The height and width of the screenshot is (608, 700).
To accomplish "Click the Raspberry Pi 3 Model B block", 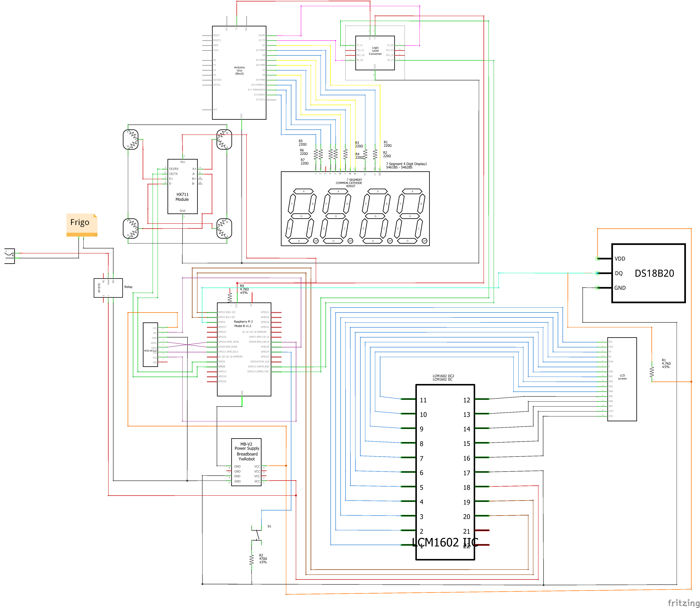I will (x=244, y=349).
